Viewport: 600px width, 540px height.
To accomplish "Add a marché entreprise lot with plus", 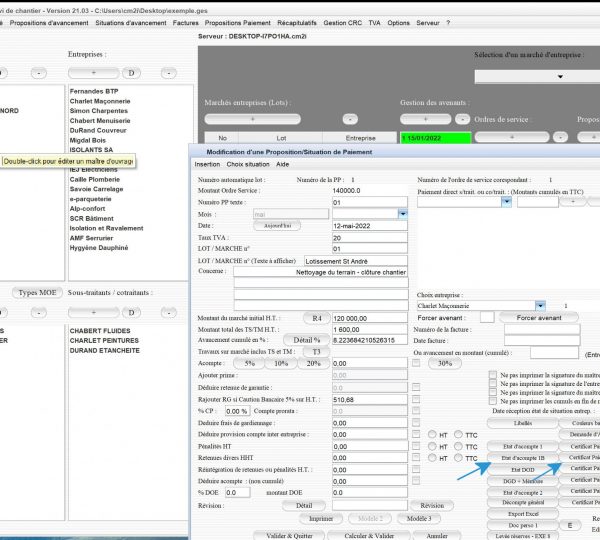I will tap(252, 119).
